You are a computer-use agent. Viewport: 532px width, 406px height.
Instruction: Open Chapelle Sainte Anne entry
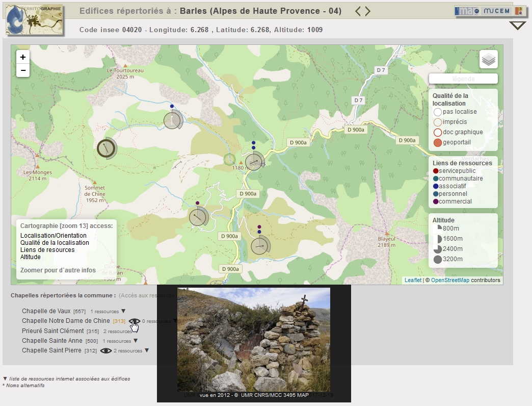point(52,341)
